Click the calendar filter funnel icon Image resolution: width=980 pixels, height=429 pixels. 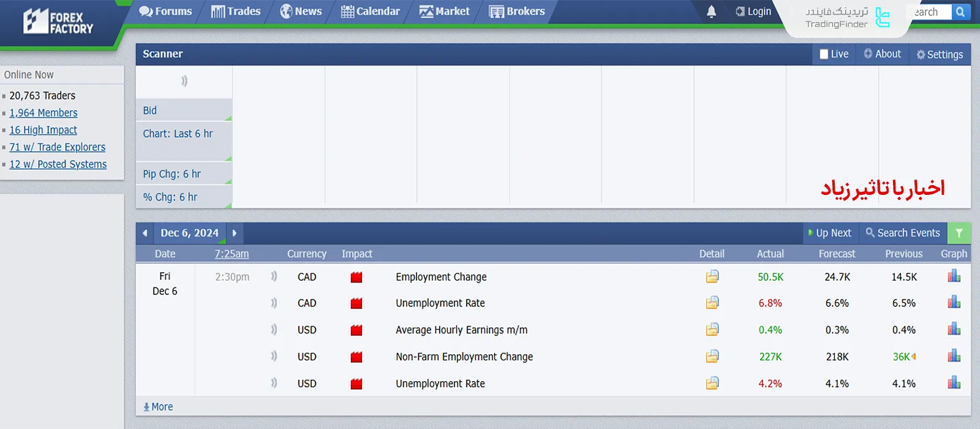(959, 233)
